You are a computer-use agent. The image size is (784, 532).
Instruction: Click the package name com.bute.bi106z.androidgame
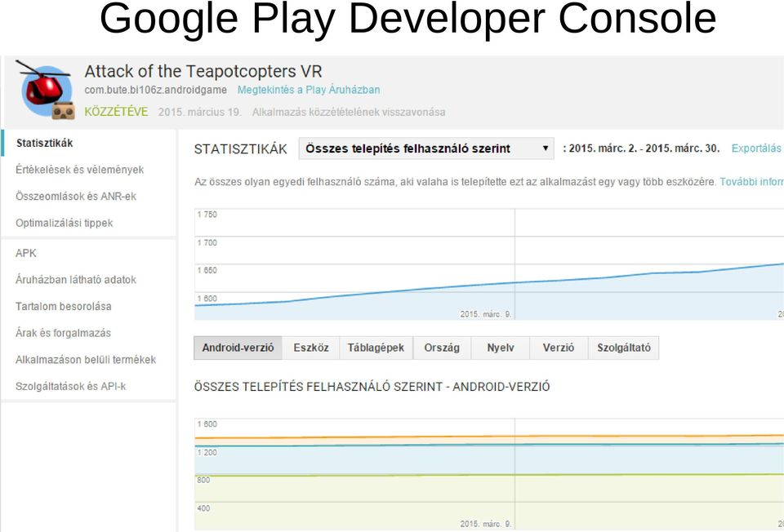pos(155,90)
